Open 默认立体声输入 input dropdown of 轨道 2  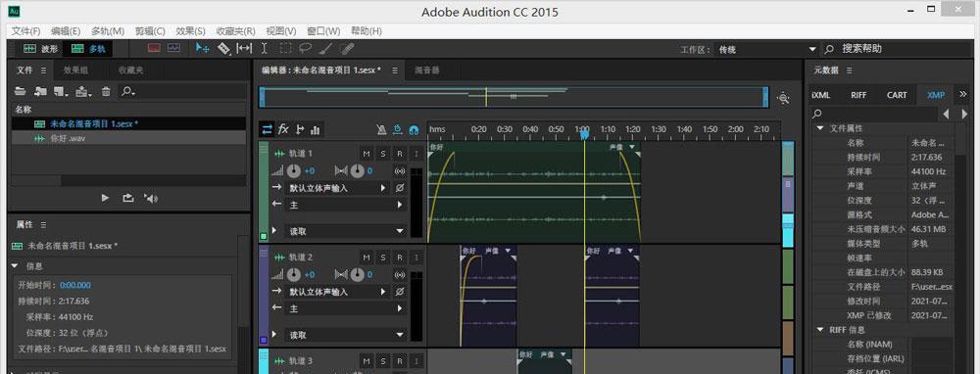tap(337, 292)
